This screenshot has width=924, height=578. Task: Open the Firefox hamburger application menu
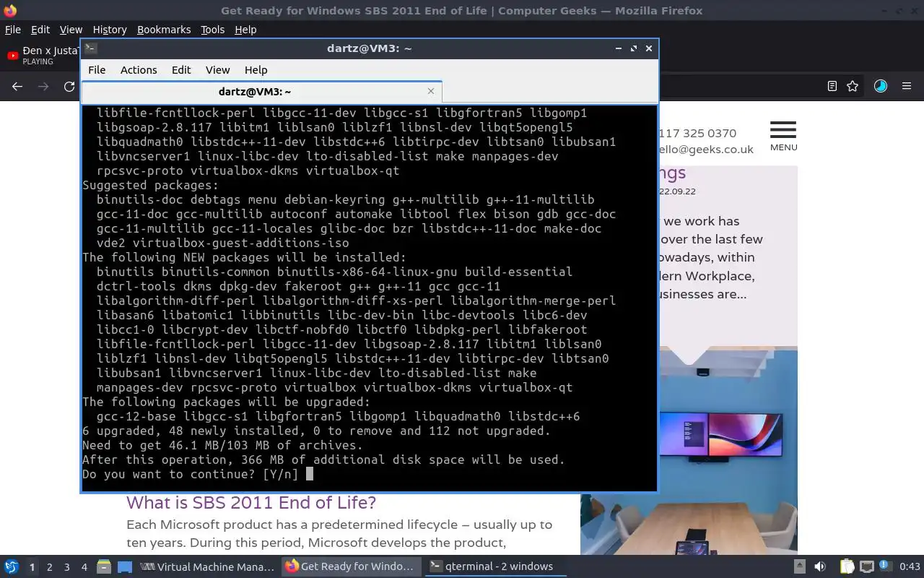(907, 86)
